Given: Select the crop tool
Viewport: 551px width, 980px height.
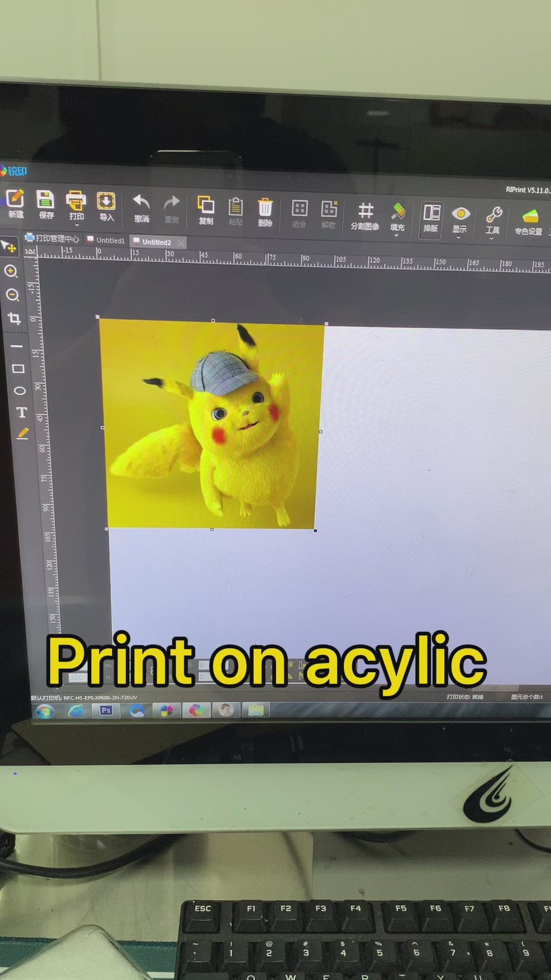Looking at the screenshot, I should (x=14, y=319).
